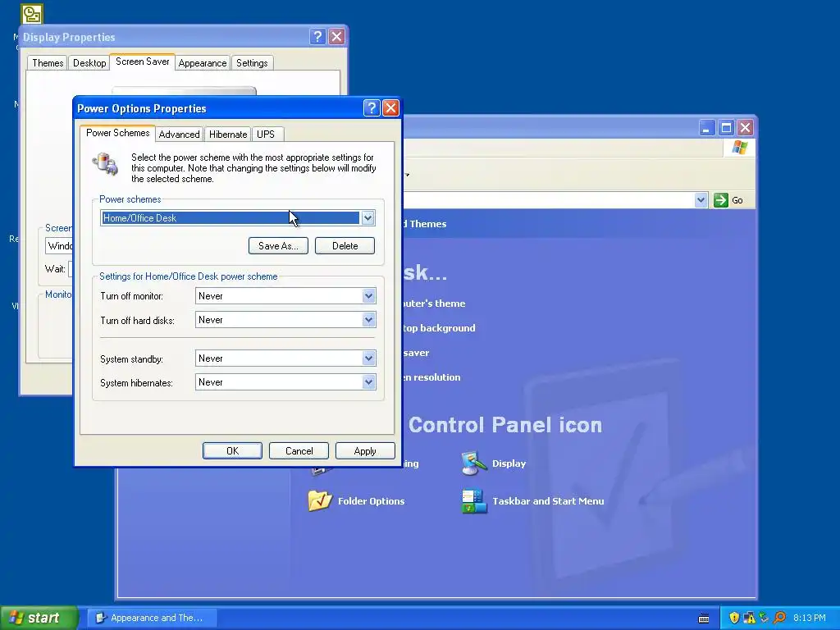This screenshot has height=630, width=840.
Task: Click the on-screen keyboard taskbar icon
Action: 704,619
